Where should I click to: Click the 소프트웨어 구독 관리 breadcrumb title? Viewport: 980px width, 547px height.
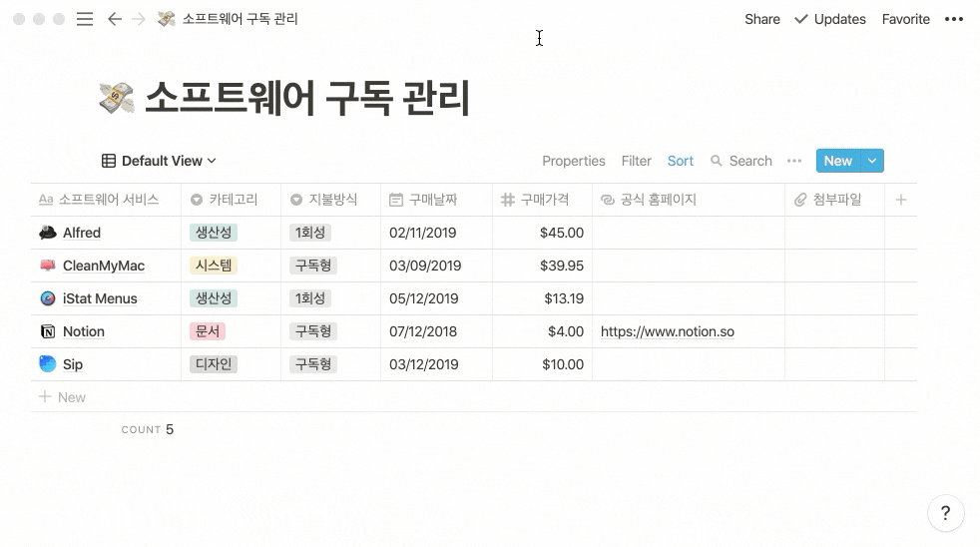click(240, 19)
